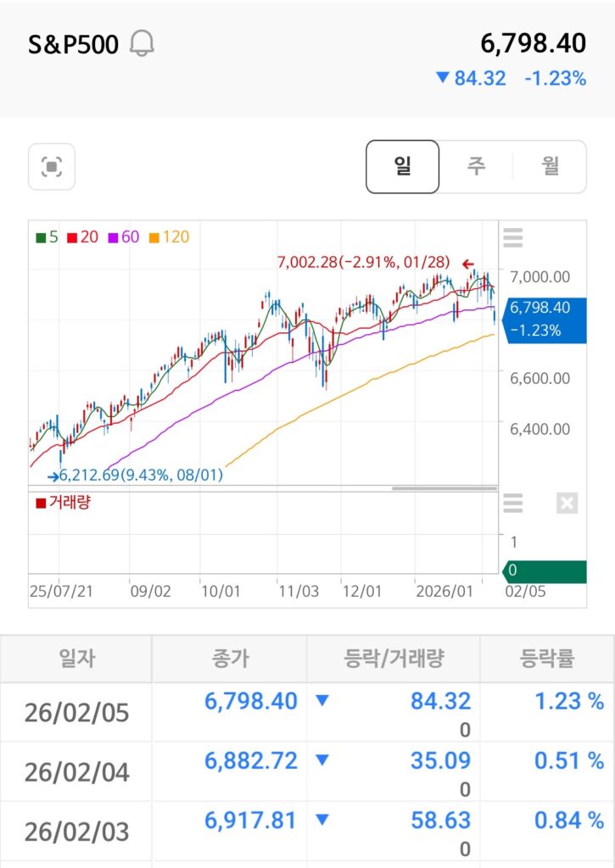Tap the S&P500 alert bell icon
The image size is (615, 868).
pyautogui.click(x=142, y=44)
